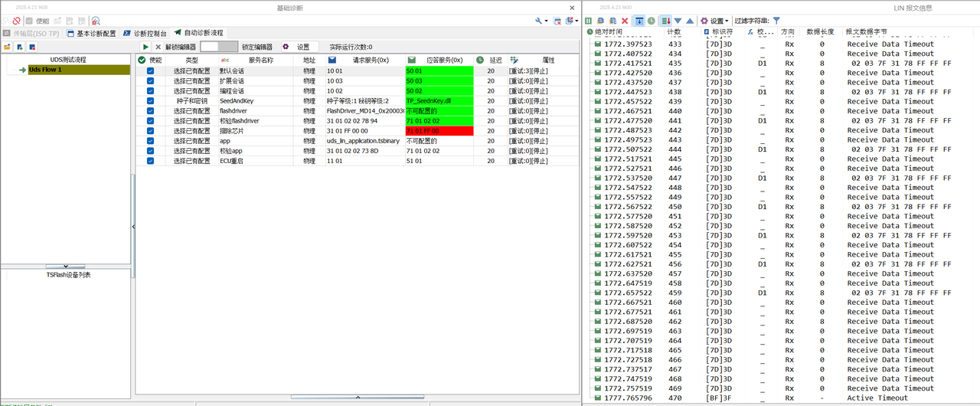Screen dimensions: 980x406
Task: Uncheck the 擦除芯片 row checkbox
Action: 150,130
